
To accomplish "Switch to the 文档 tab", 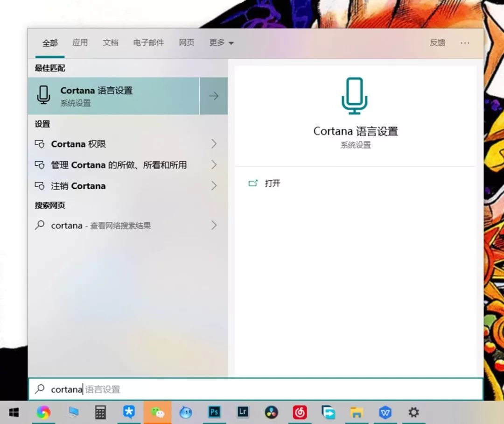I will [x=111, y=42].
